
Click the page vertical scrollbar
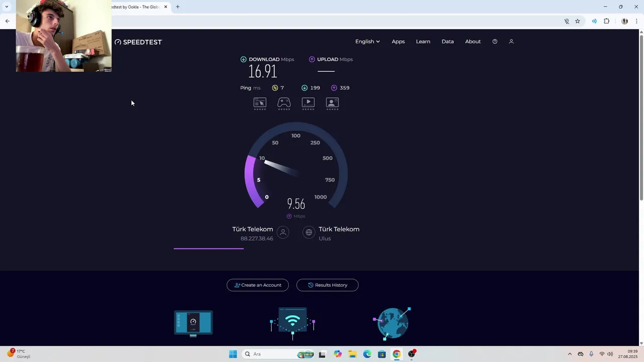(x=641, y=118)
